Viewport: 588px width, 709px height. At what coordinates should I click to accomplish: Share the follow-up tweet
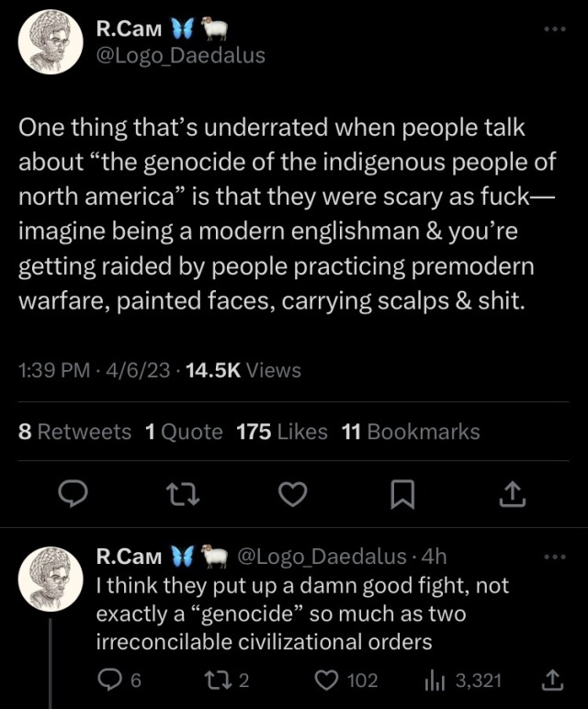(x=551, y=680)
